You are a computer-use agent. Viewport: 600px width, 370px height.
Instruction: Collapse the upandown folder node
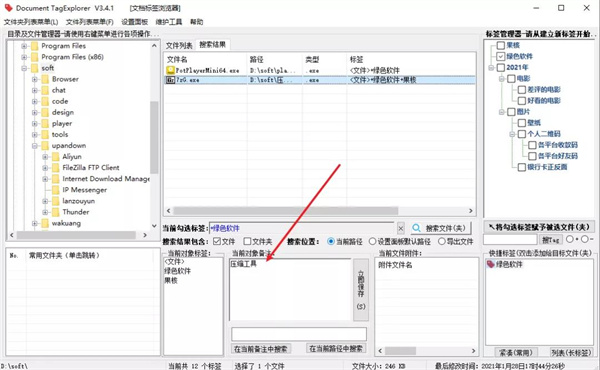coord(35,146)
